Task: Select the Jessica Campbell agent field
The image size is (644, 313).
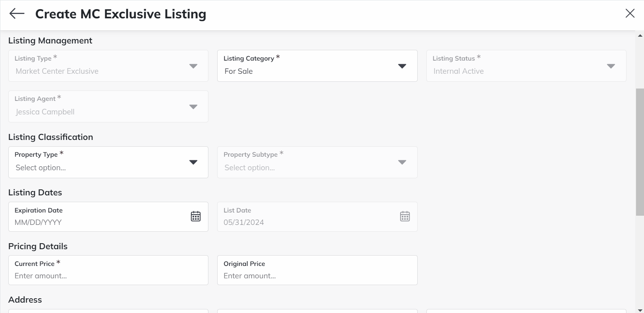Action: click(100, 112)
